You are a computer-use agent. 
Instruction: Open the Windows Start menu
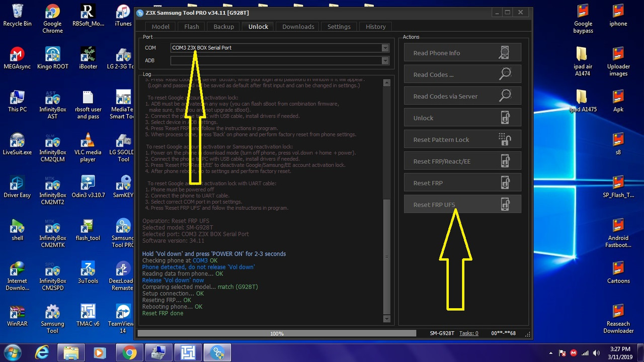[x=12, y=352]
